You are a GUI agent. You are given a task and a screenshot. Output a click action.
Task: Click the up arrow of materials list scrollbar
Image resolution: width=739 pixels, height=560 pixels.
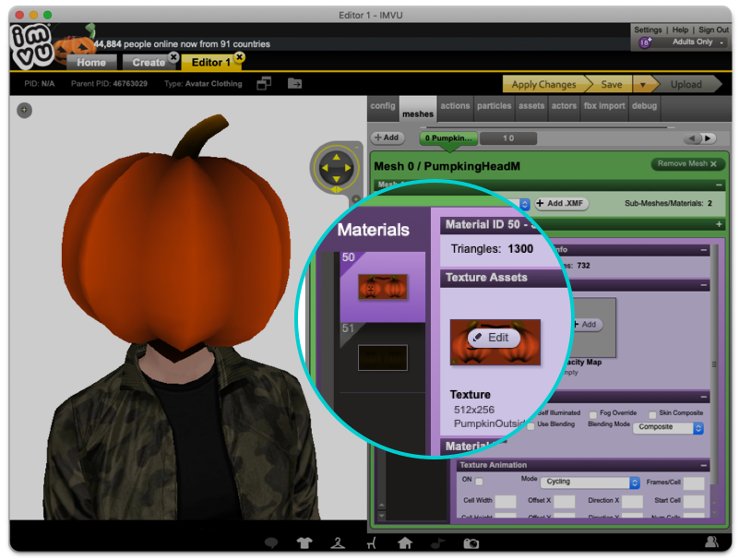click(x=382, y=506)
